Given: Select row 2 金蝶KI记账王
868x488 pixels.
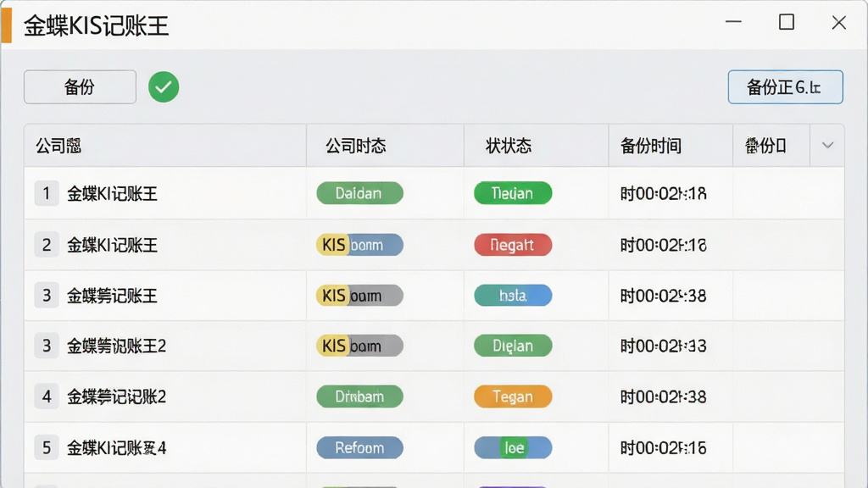Looking at the screenshot, I should pyautogui.click(x=434, y=245).
